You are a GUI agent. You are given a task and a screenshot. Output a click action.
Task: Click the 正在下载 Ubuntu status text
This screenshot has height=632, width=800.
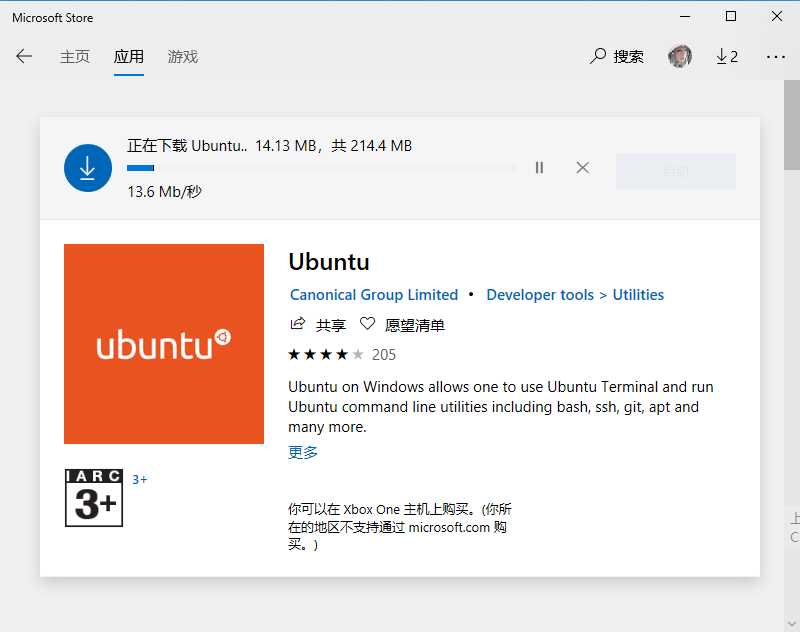pyautogui.click(x=187, y=146)
